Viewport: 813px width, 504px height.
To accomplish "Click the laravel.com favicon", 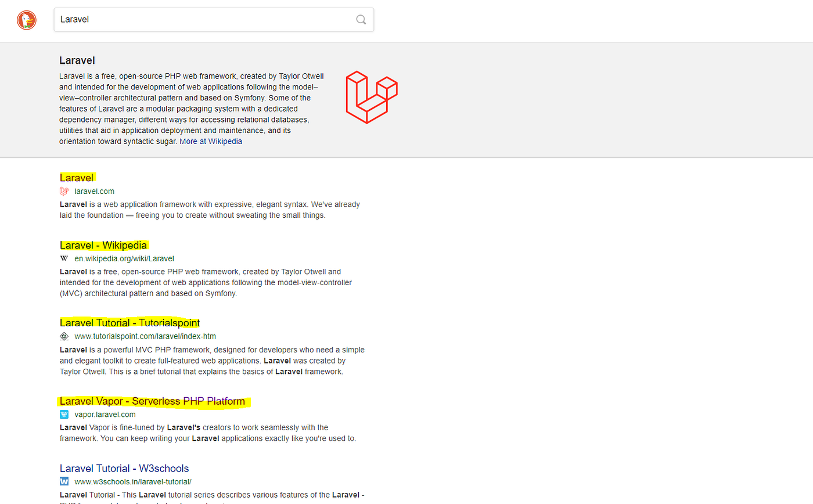I will pyautogui.click(x=64, y=191).
